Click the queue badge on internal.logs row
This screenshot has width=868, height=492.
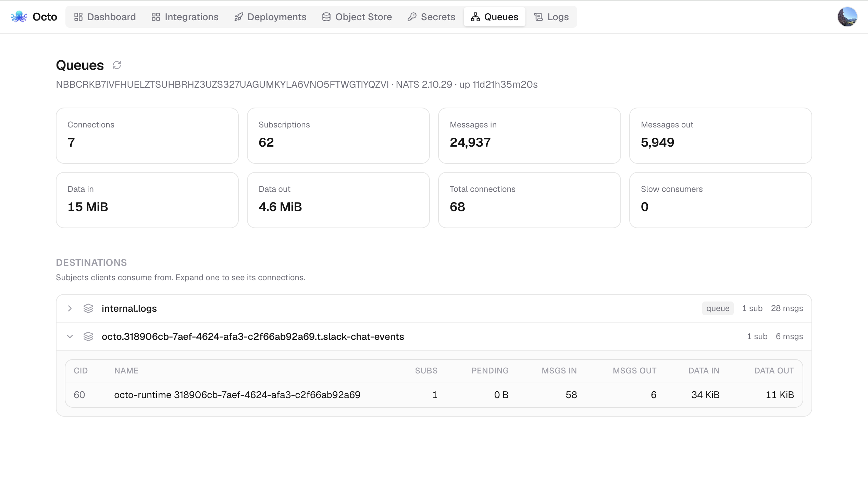pos(718,308)
